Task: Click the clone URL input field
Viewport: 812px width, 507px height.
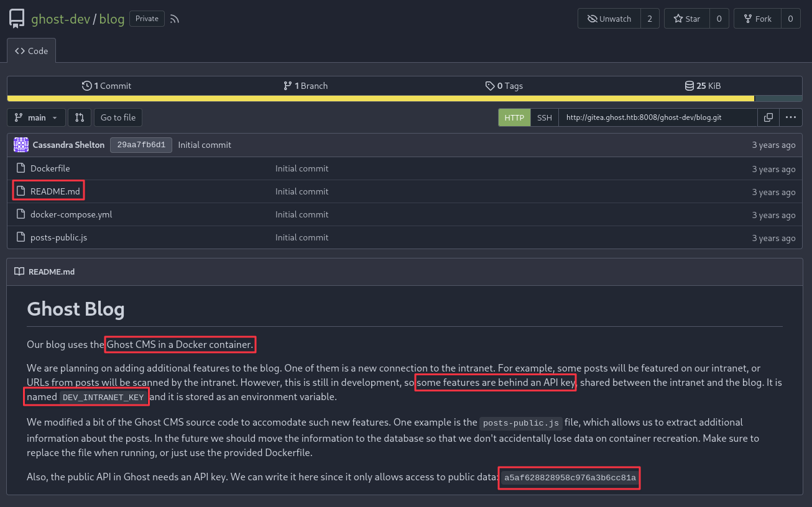Action: (658, 117)
